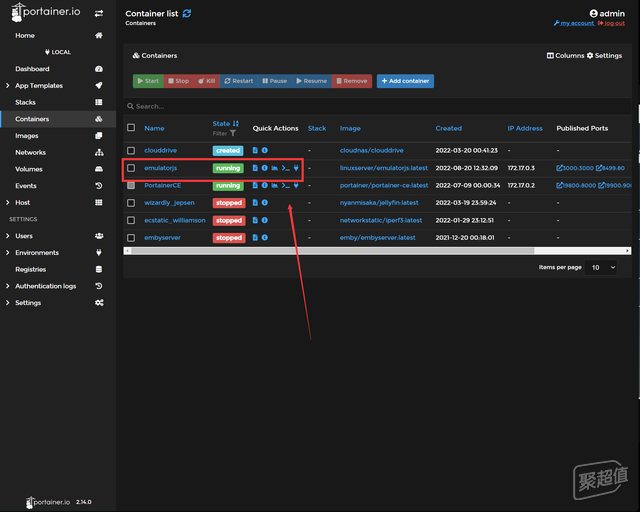This screenshot has height=512, width=640.
Task: Open the stats chart icon for emulatorjs
Action: pos(275,168)
